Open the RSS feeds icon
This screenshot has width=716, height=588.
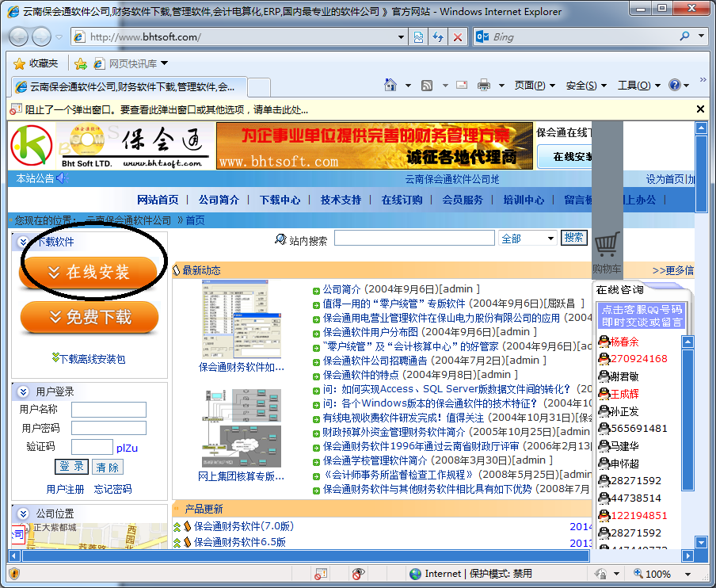click(x=425, y=84)
